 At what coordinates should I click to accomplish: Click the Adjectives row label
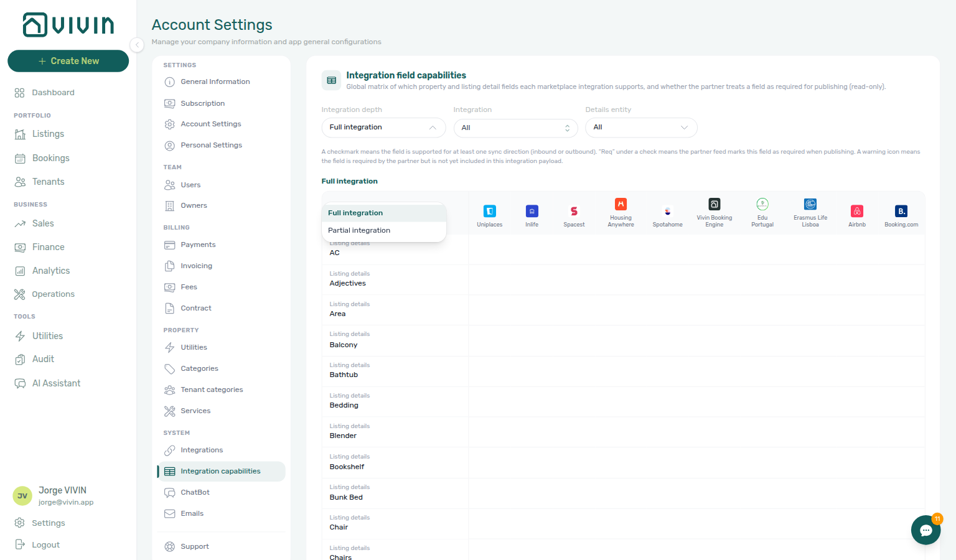(x=348, y=284)
